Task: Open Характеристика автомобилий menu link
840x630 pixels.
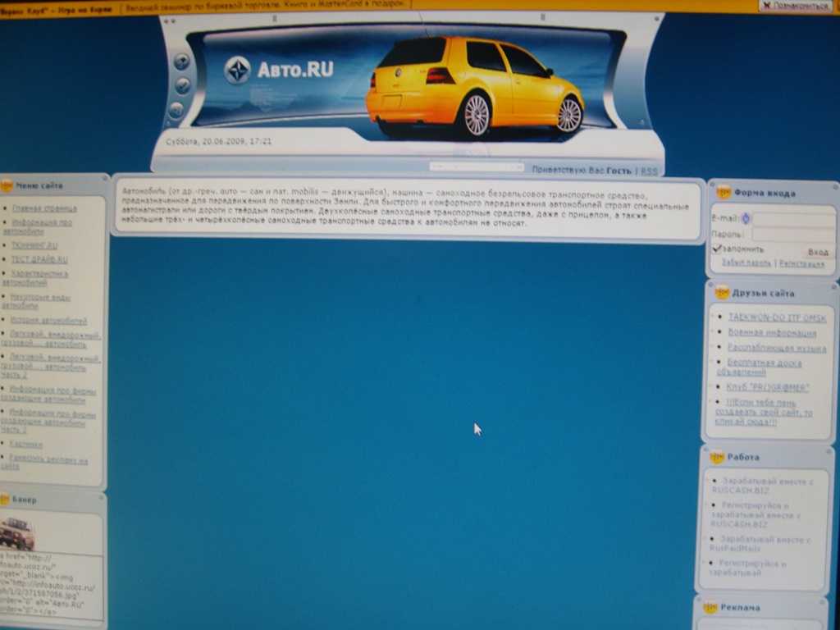Action: [35, 278]
